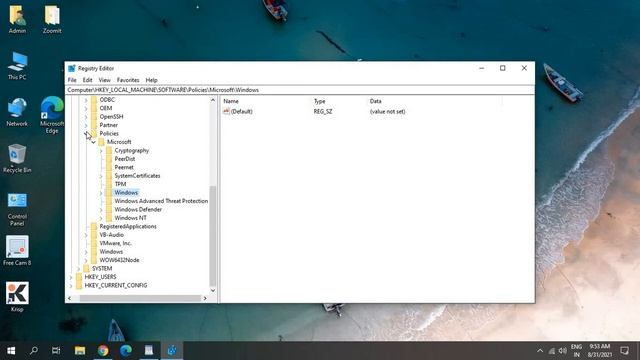Expand the HKEY_USERS hive
The height and width of the screenshot is (360, 640).
click(x=71, y=277)
